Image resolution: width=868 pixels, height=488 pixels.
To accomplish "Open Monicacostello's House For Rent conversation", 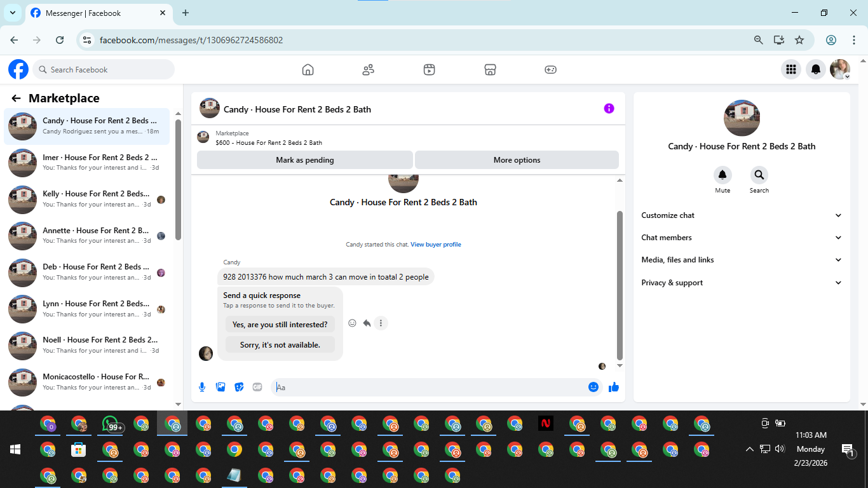I will click(x=87, y=382).
